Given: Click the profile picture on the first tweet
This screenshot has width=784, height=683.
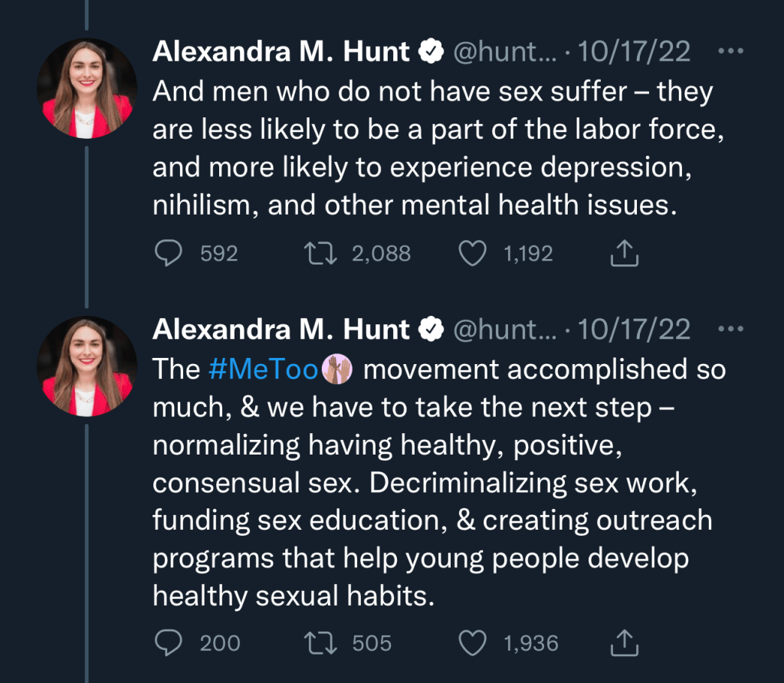Looking at the screenshot, I should tap(87, 87).
